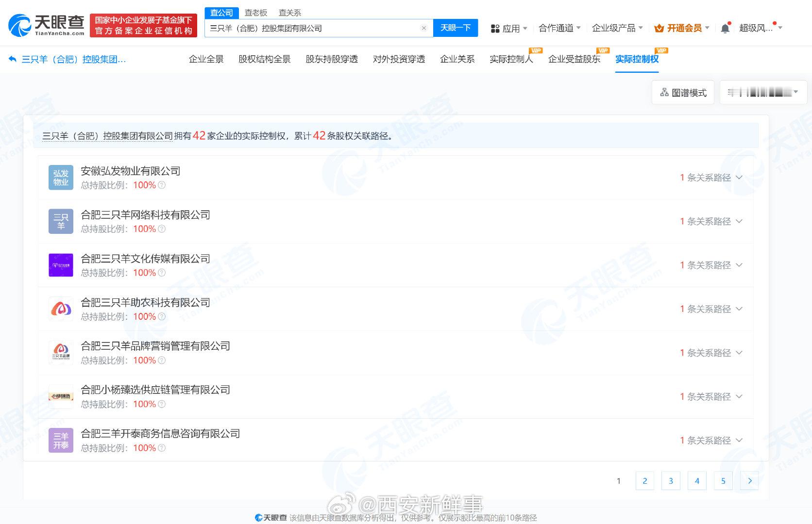Click the 助农科技 company logo

tap(61, 309)
